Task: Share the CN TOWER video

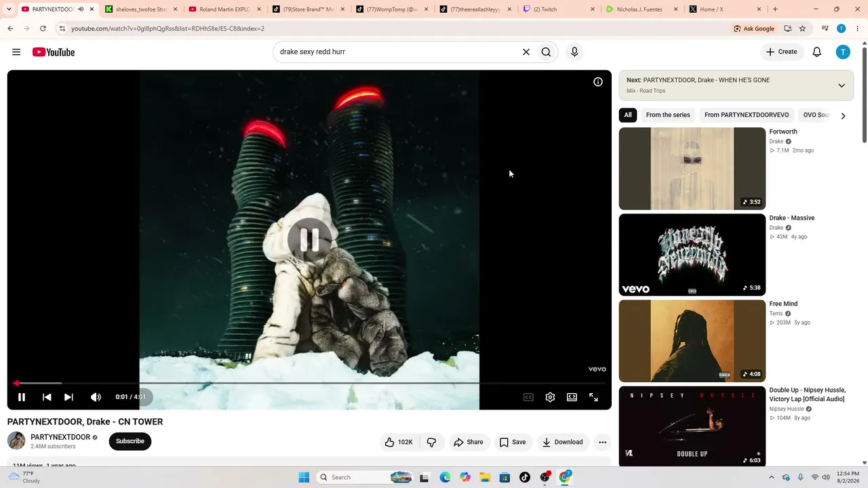Action: click(469, 442)
